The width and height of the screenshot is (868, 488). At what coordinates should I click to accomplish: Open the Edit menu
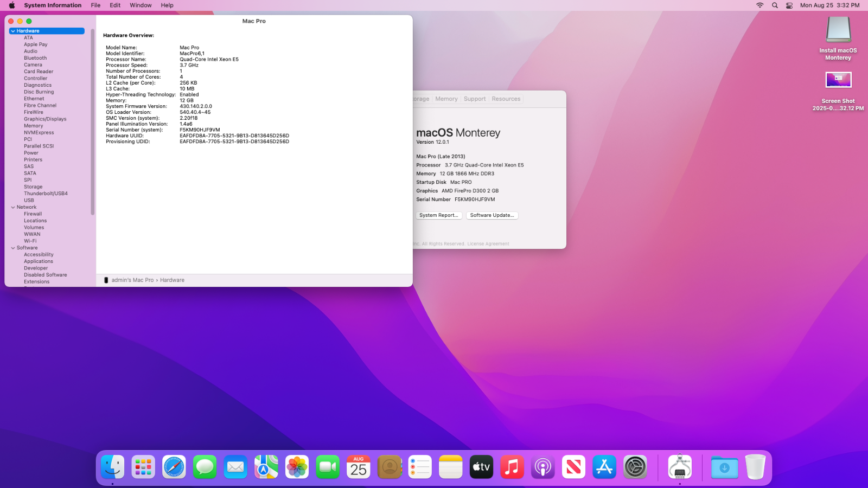115,5
